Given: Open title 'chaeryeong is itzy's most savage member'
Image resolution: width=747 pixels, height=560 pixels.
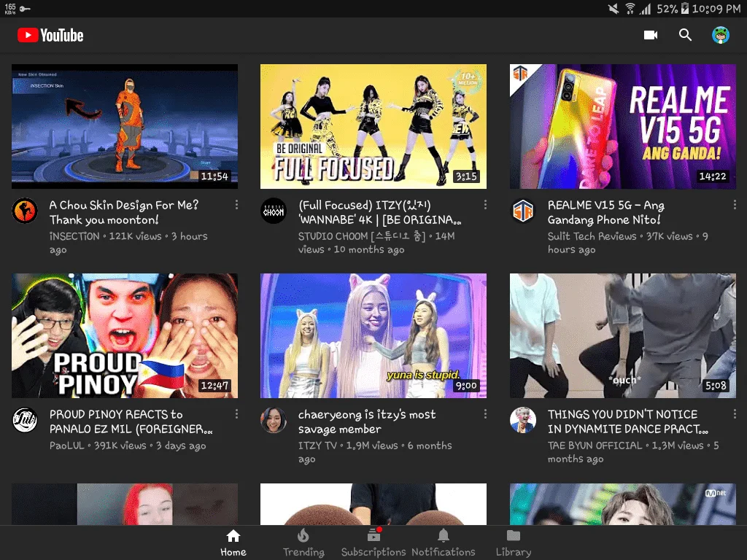Looking at the screenshot, I should click(367, 421).
